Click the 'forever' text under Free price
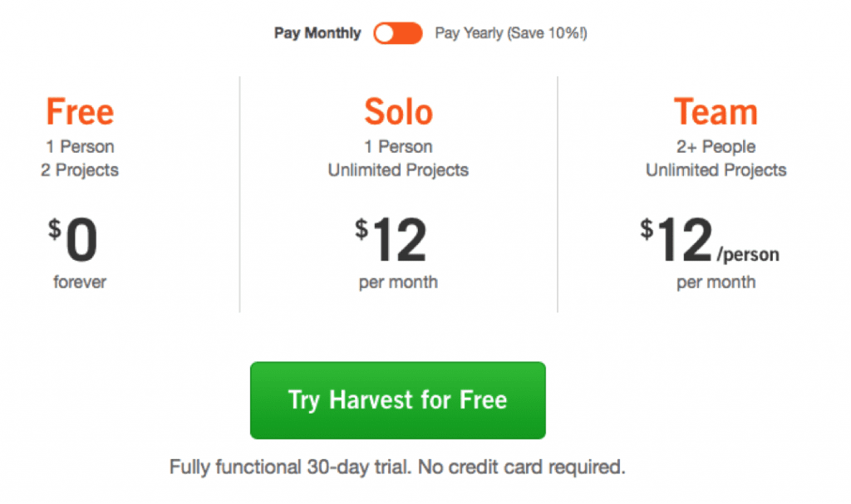 [x=80, y=282]
